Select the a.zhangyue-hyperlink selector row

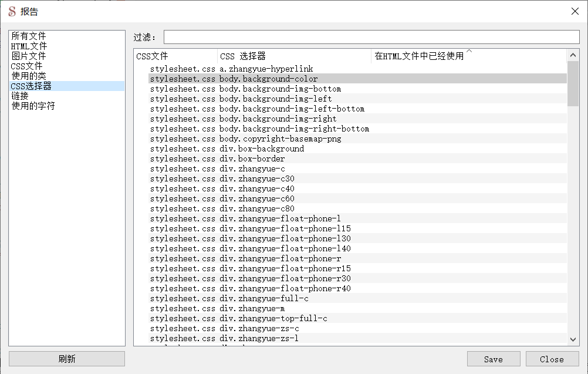[266, 69]
